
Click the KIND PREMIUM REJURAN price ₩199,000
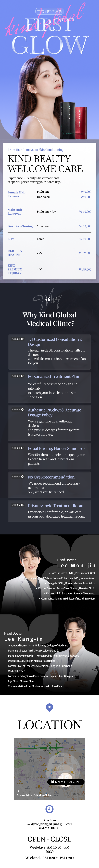coord(85,270)
